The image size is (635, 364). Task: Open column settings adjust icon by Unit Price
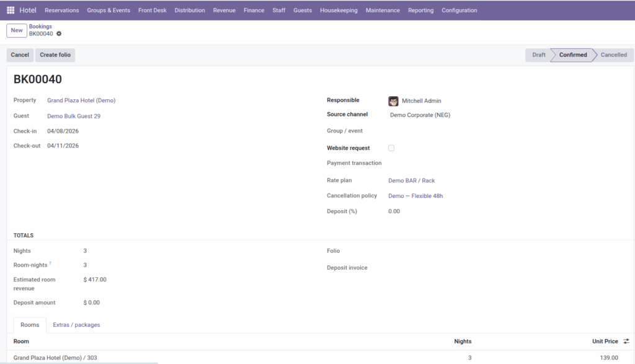626,341
